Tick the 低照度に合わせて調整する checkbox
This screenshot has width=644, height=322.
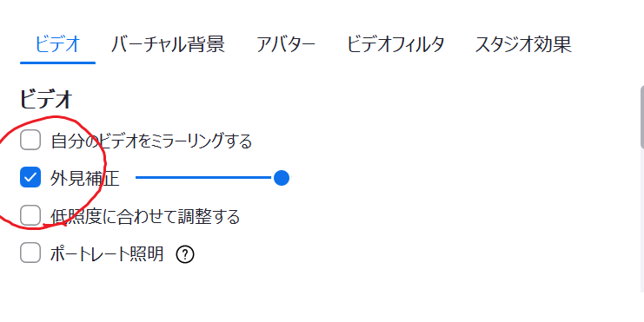click(x=30, y=215)
